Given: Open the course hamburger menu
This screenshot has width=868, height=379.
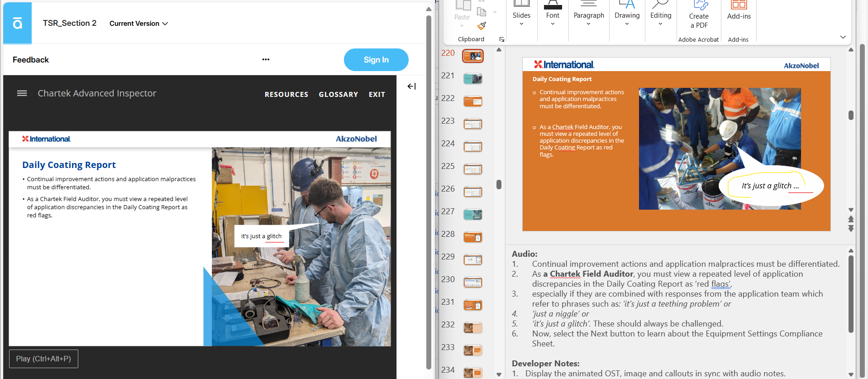Looking at the screenshot, I should pyautogui.click(x=22, y=93).
